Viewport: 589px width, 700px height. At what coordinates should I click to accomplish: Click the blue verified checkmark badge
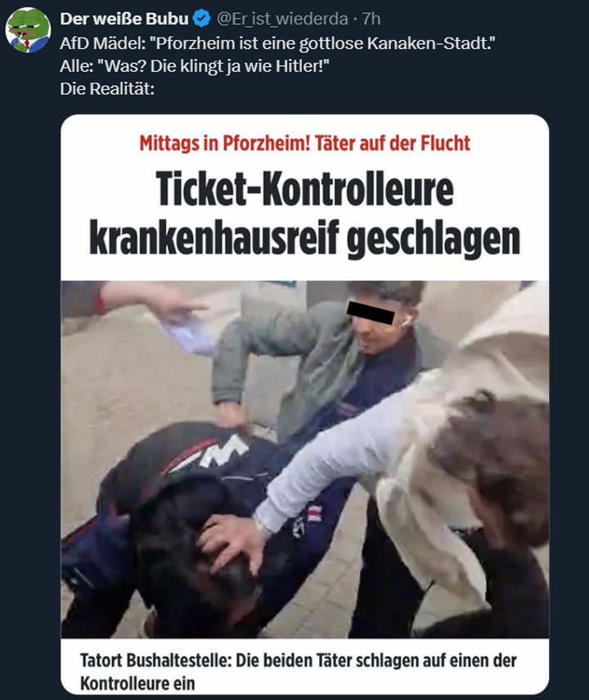(201, 19)
